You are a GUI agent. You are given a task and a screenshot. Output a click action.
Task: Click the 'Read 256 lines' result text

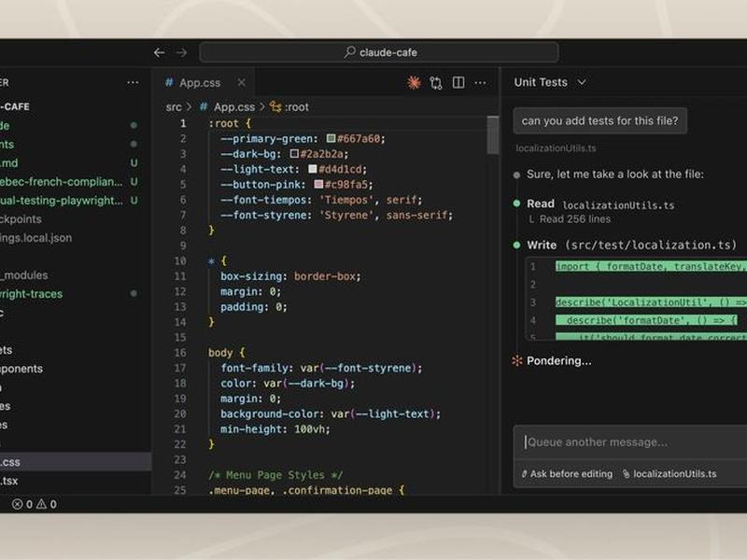[575, 219]
